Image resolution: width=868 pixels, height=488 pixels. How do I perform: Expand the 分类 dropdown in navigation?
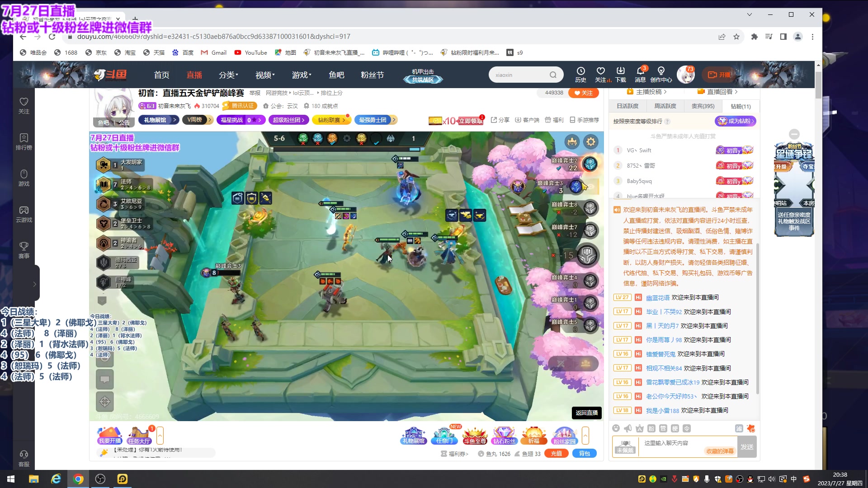pyautogui.click(x=228, y=75)
